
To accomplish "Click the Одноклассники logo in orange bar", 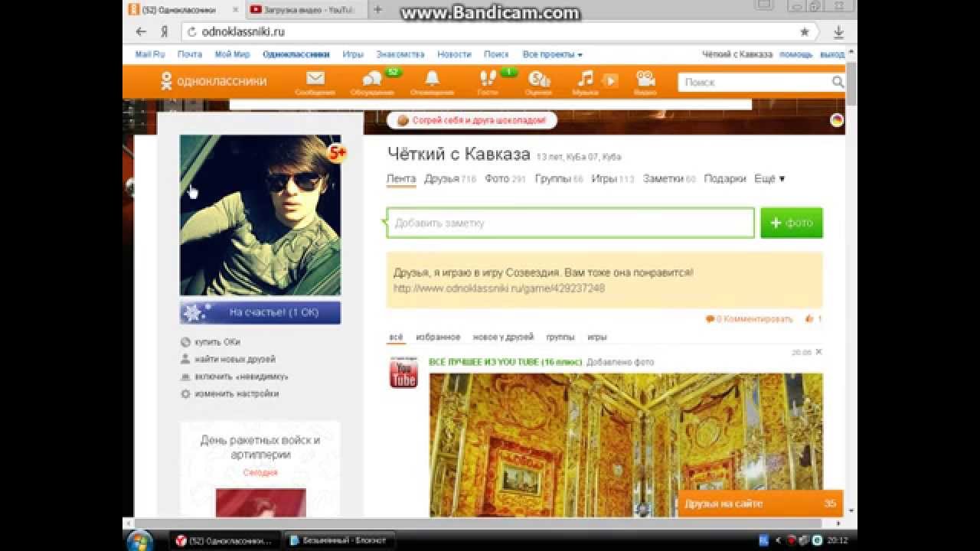I will 213,81.
